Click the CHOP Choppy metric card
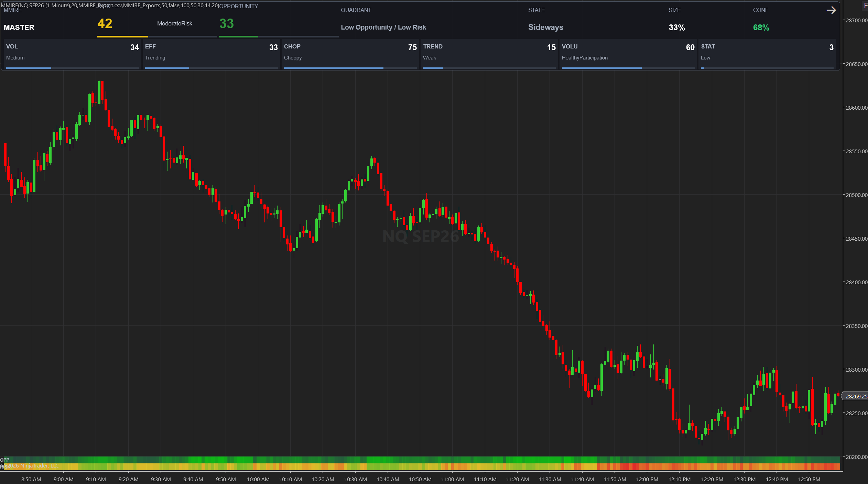The image size is (868, 484). (x=350, y=54)
